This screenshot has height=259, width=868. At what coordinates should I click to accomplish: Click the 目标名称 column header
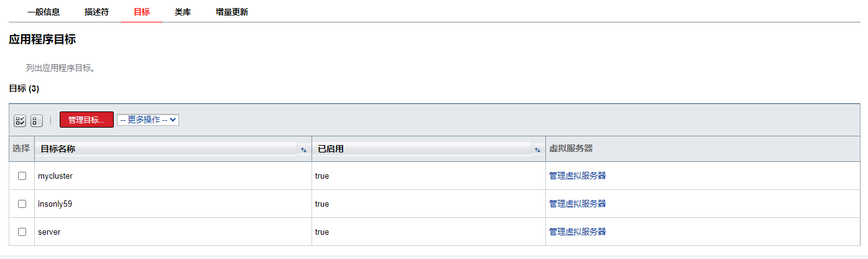point(58,149)
